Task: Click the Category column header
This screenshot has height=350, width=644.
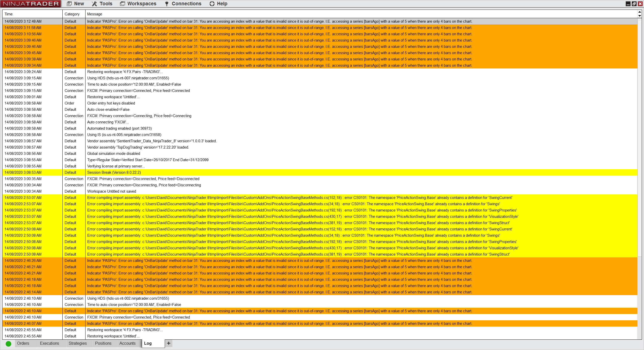Action: coord(74,14)
